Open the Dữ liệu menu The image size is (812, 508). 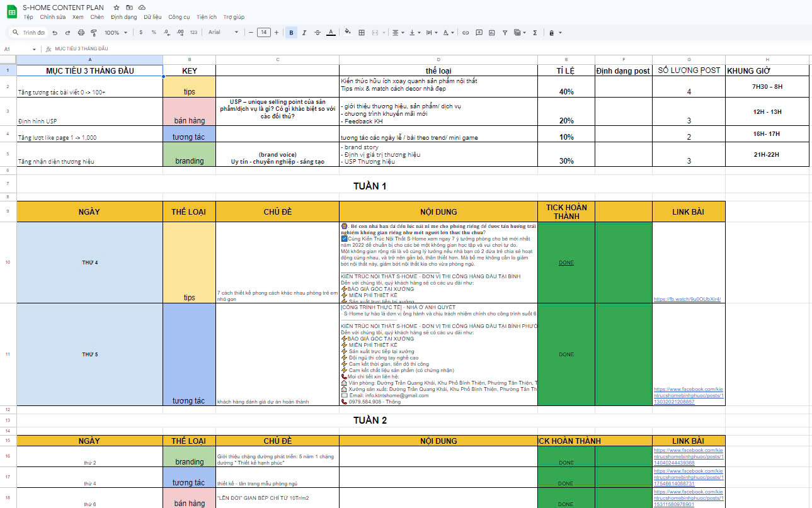coord(152,17)
